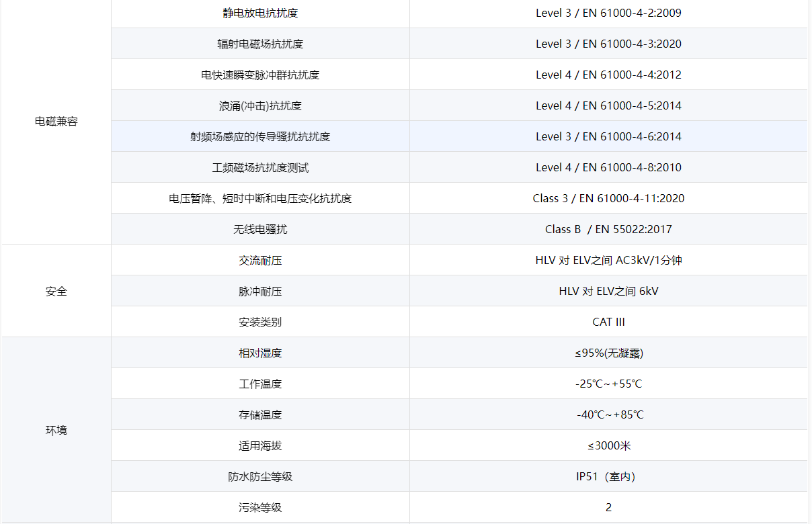
Task: Click the 污染等级 parameter label
Action: coord(260,507)
